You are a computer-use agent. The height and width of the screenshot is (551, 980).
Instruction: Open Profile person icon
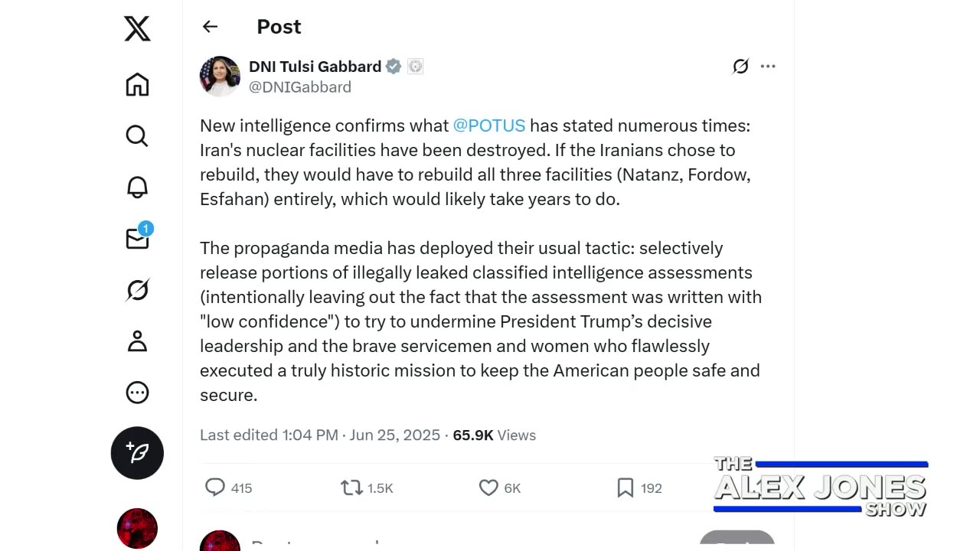pyautogui.click(x=137, y=341)
